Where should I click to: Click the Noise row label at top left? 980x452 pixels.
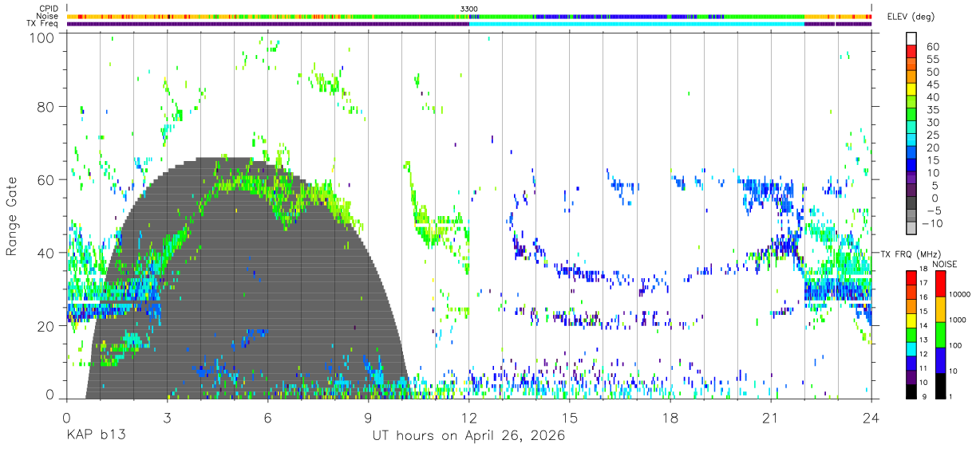[x=45, y=16]
